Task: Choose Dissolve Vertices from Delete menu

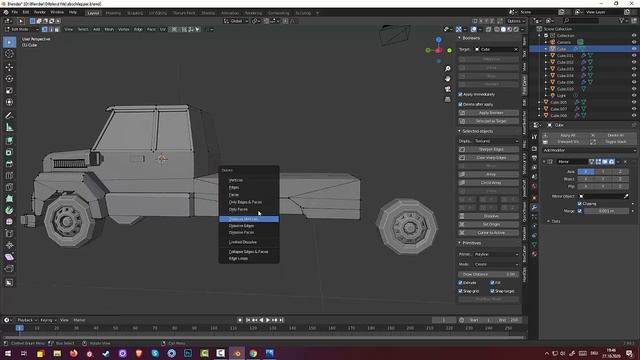Action: [249, 219]
